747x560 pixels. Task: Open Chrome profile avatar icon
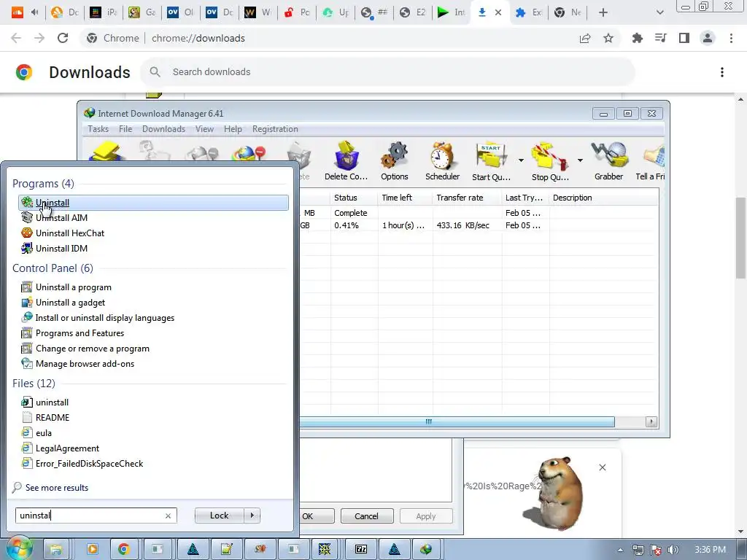pos(708,38)
